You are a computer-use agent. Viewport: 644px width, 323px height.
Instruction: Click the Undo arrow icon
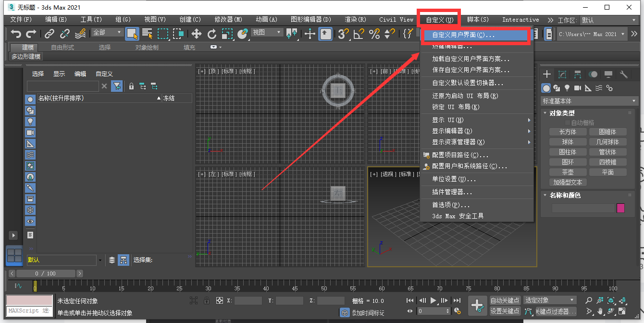coord(16,34)
